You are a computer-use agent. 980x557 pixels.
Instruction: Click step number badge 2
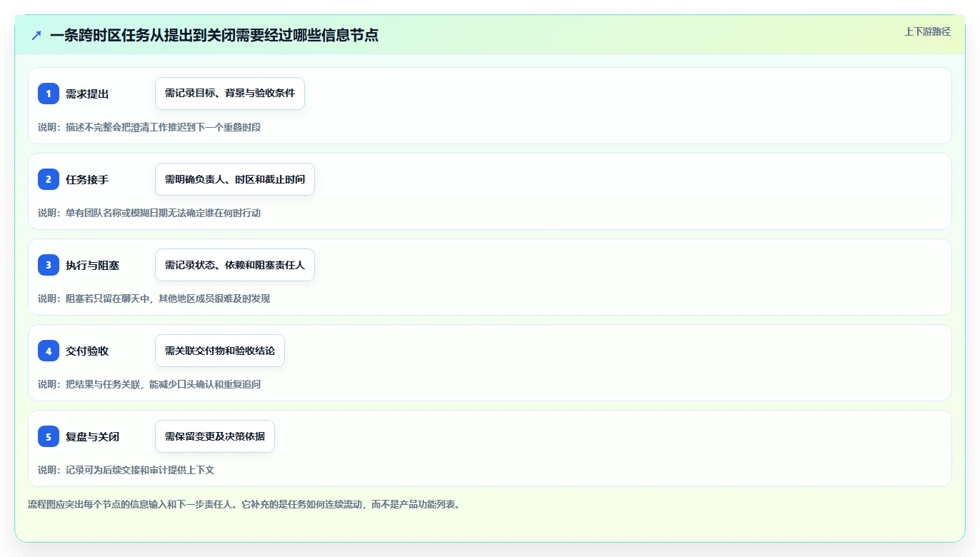(49, 179)
